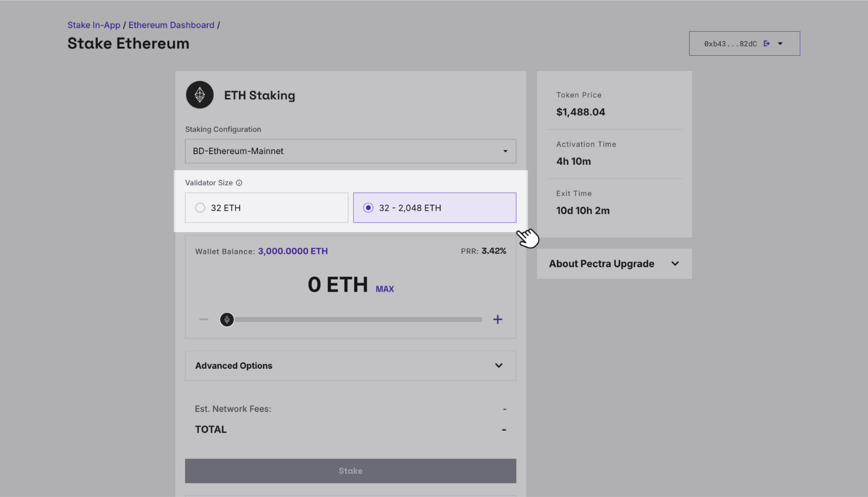868x497 pixels.
Task: Click the Token Price value $1,488.04
Action: [580, 112]
